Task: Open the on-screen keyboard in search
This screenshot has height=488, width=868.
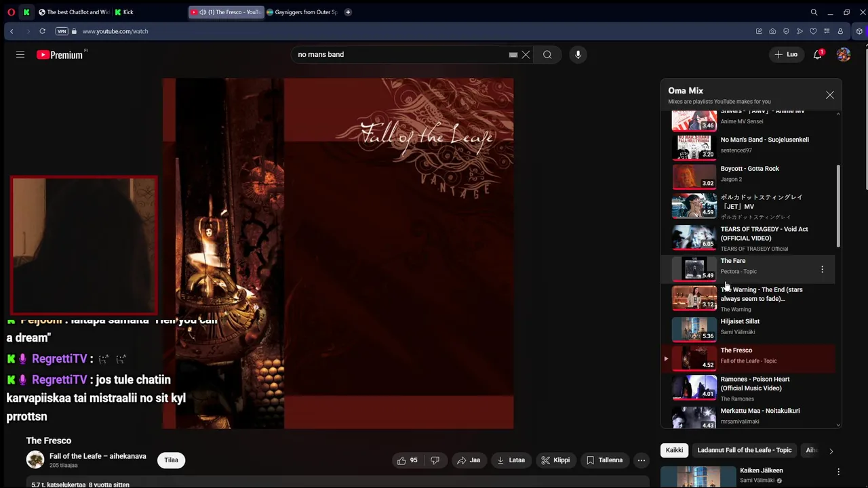Action: [513, 55]
